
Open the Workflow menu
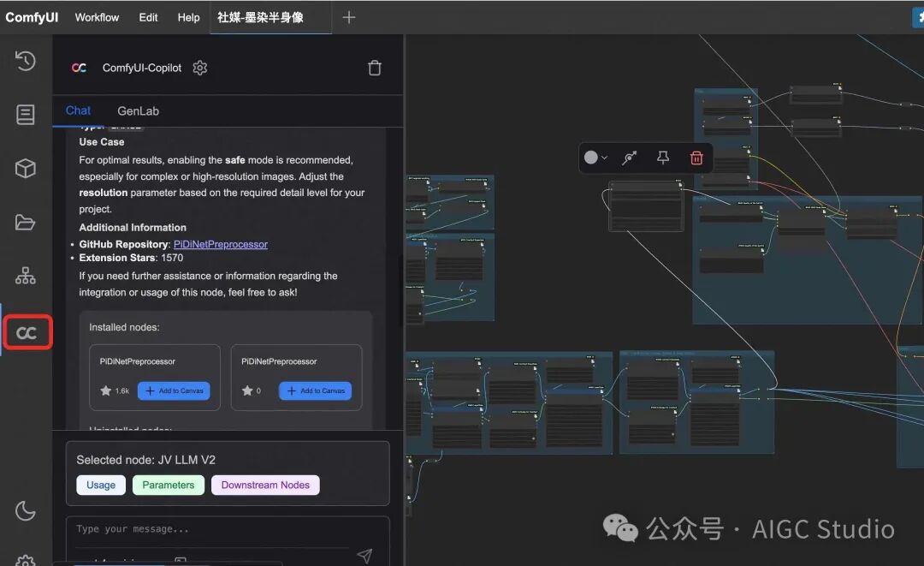(97, 17)
